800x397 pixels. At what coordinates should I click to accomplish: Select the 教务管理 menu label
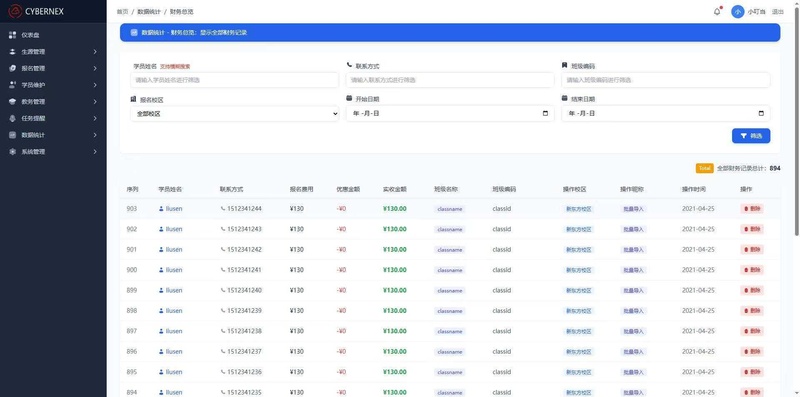tap(33, 102)
